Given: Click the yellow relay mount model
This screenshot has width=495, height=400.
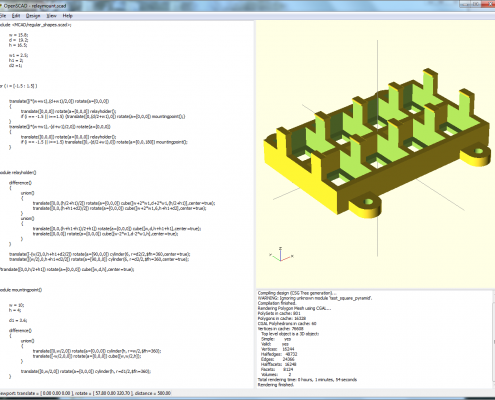Looking at the screenshot, I should click(x=377, y=147).
